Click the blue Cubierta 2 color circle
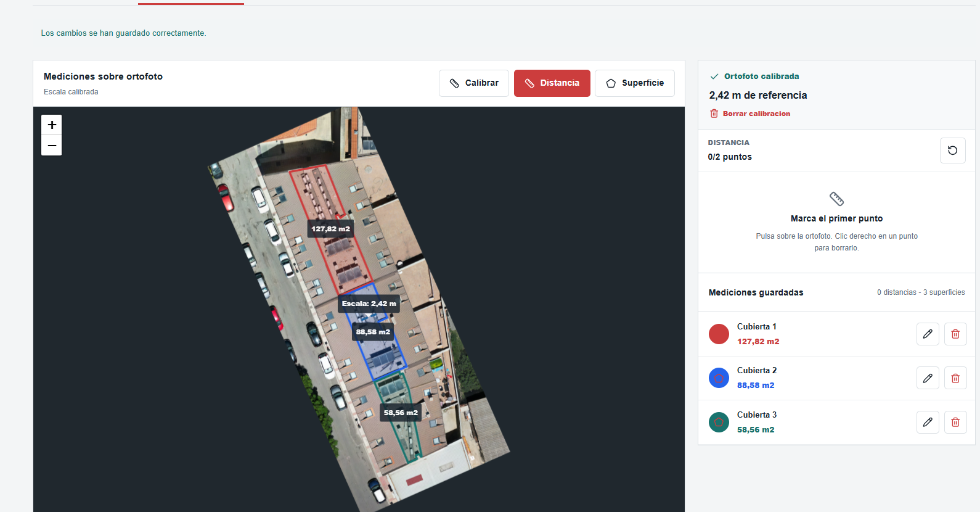Screen dimensions: 980x512 [719, 378]
